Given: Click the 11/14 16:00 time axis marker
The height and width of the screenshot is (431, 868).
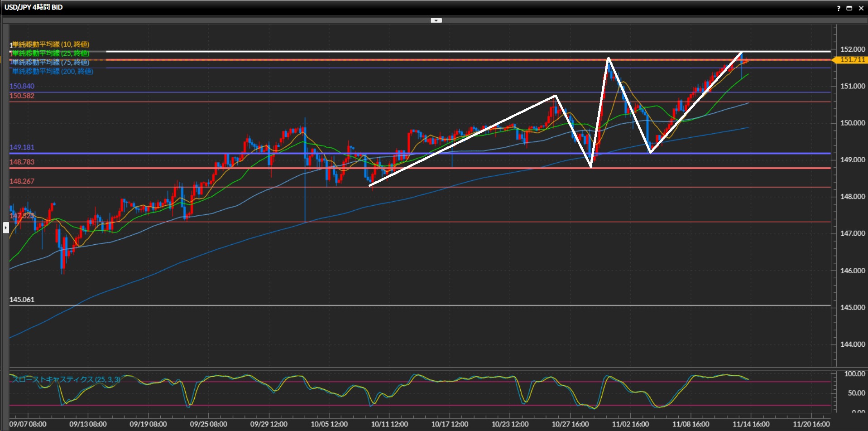Looking at the screenshot, I should click(x=751, y=424).
